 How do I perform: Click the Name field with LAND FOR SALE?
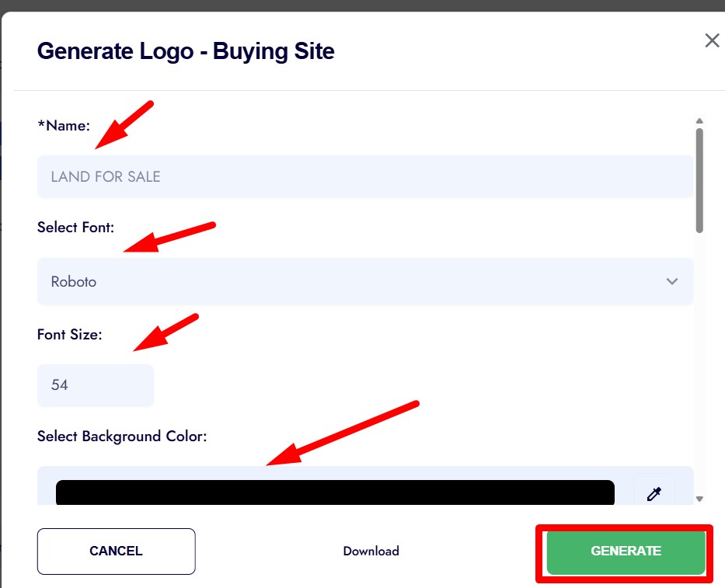364,176
